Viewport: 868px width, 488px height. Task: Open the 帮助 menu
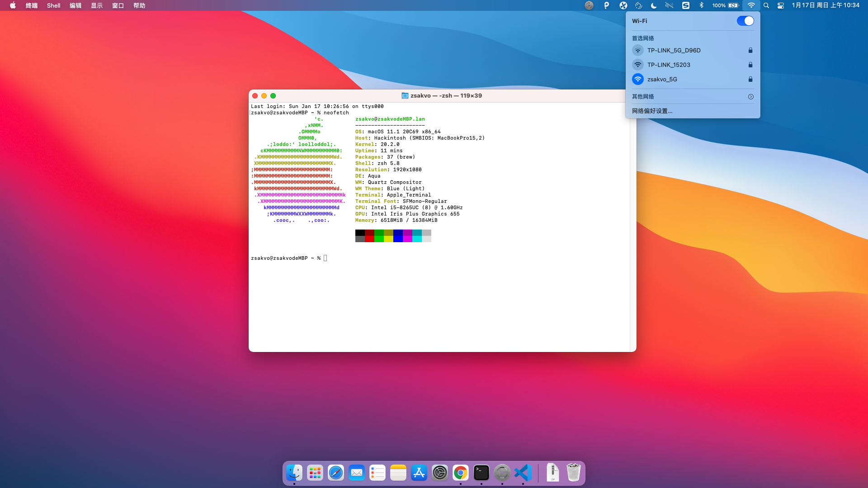point(139,5)
